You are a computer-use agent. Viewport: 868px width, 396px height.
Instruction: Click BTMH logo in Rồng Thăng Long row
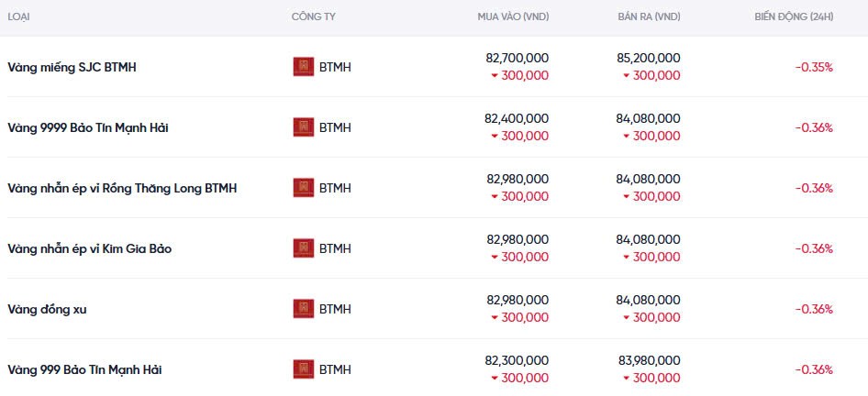point(303,188)
